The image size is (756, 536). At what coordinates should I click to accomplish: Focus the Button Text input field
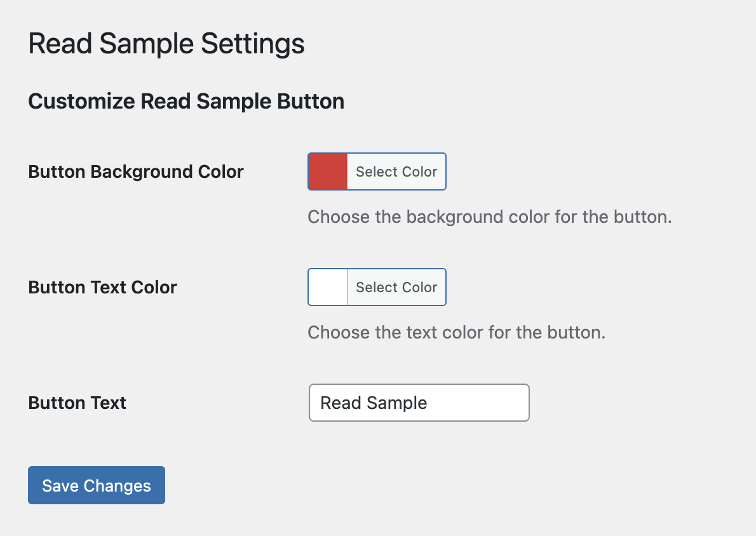[x=419, y=403]
